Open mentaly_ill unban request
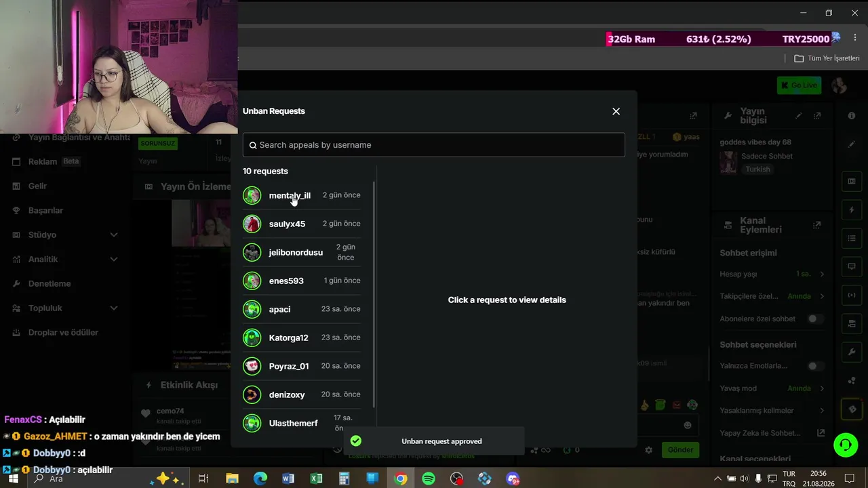This screenshot has height=488, width=868. [x=302, y=195]
